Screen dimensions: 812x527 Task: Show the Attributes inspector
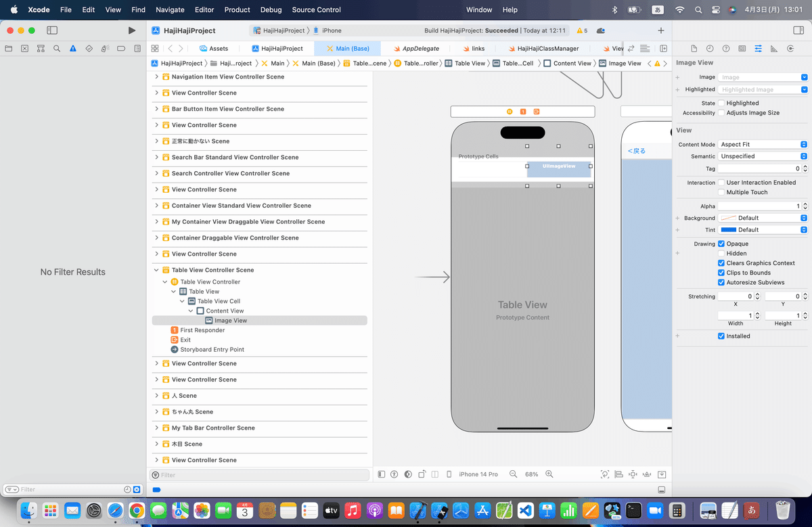click(x=758, y=49)
